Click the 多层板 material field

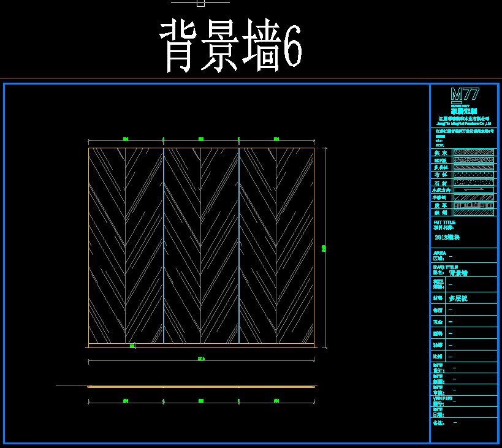(458, 298)
